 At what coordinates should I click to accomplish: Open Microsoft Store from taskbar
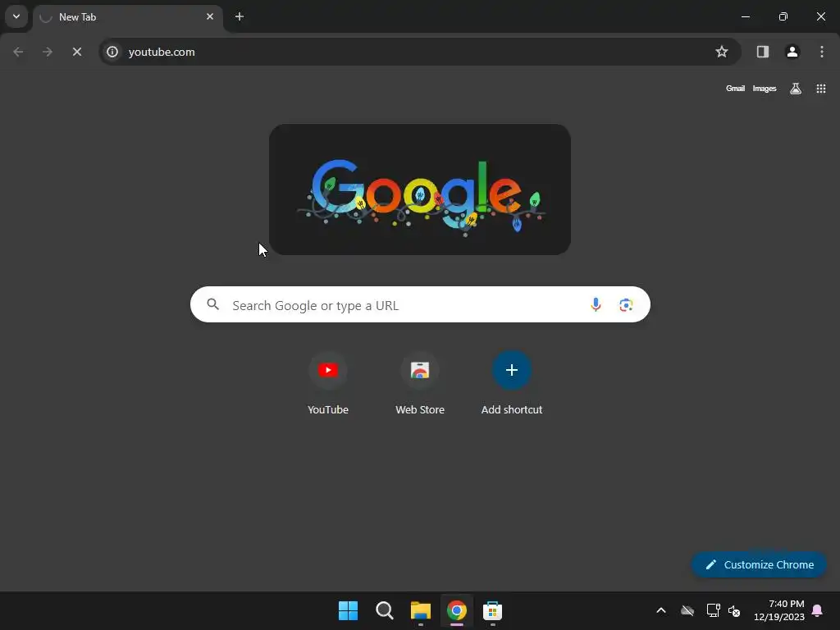click(x=492, y=610)
